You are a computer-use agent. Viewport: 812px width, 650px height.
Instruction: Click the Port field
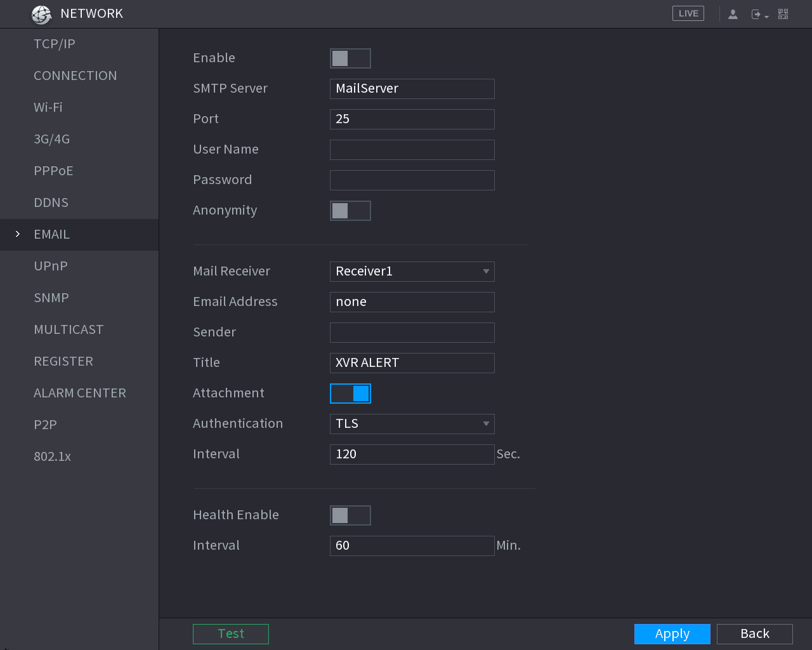coord(412,119)
